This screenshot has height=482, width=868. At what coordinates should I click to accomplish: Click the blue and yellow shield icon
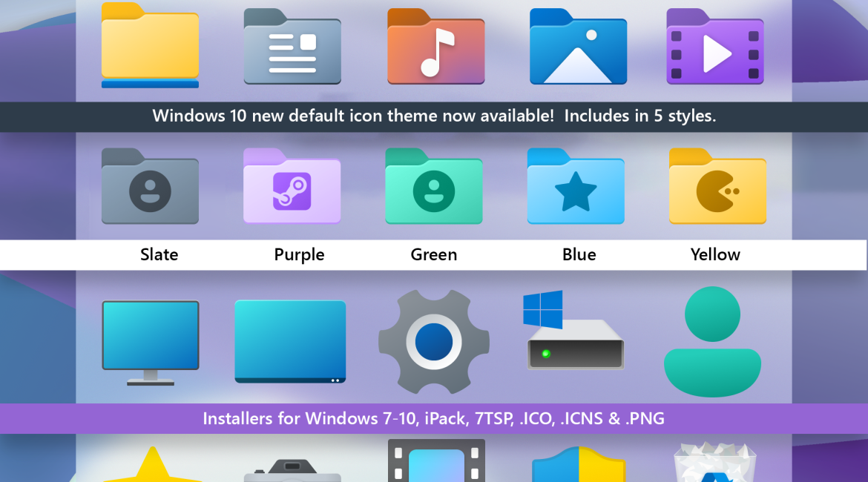[x=579, y=464]
